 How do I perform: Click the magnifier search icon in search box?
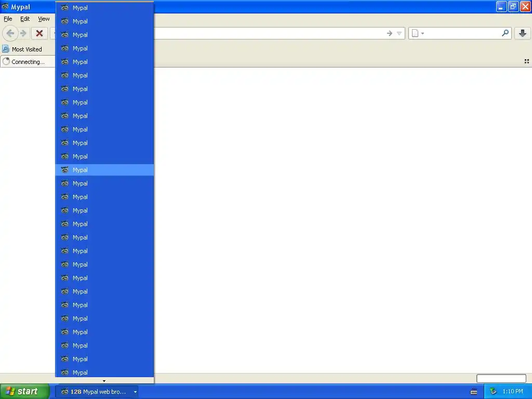(x=505, y=33)
